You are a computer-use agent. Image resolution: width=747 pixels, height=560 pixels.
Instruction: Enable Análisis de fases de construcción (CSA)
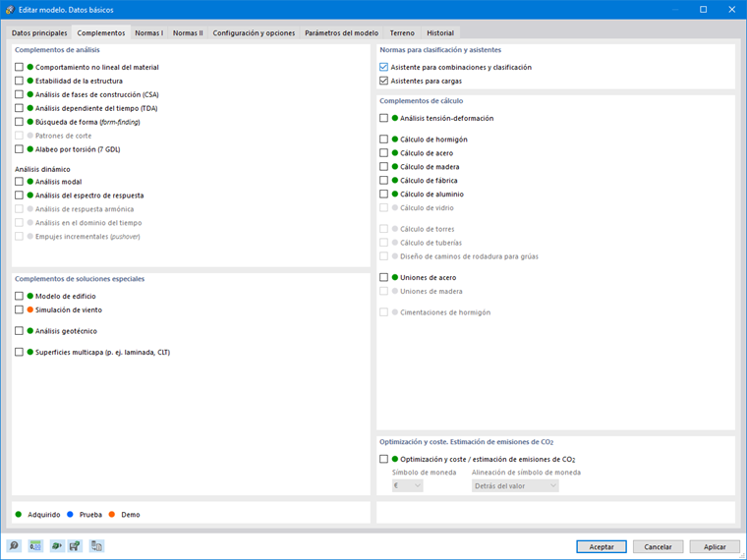tap(19, 94)
